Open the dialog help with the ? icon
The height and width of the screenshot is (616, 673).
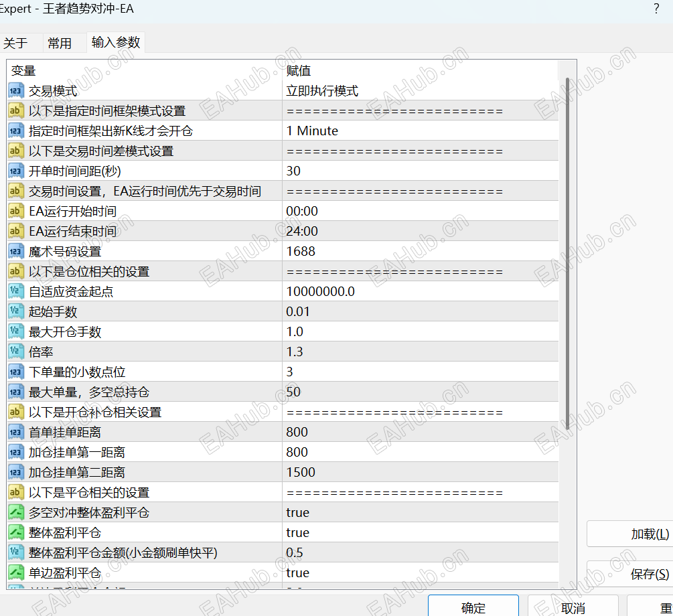[x=654, y=9]
